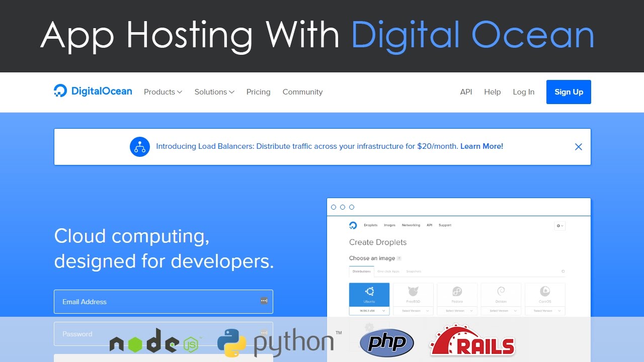Follow the Learn More! link in banner
The image size is (644, 362).
tap(481, 146)
